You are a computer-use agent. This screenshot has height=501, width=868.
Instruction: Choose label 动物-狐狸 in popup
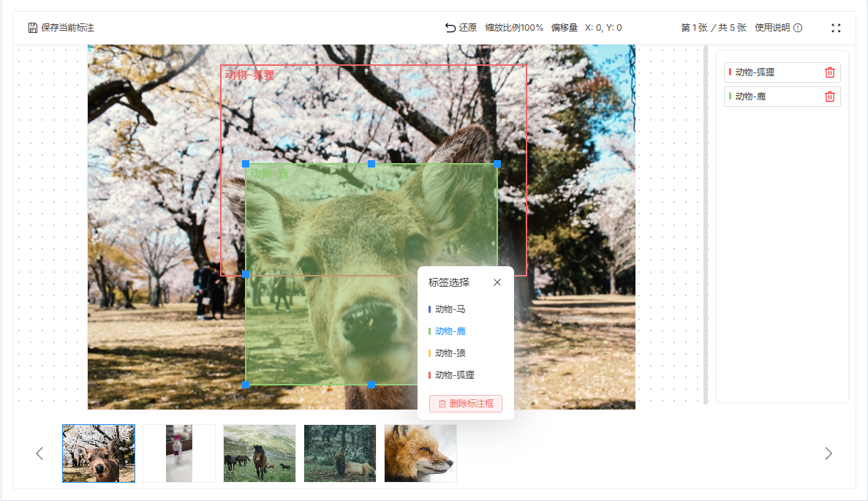[451, 375]
